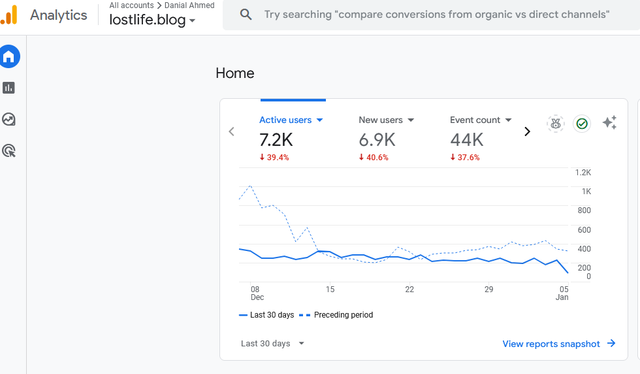
Task: Click the green checkmark data quality icon
Action: (x=582, y=123)
